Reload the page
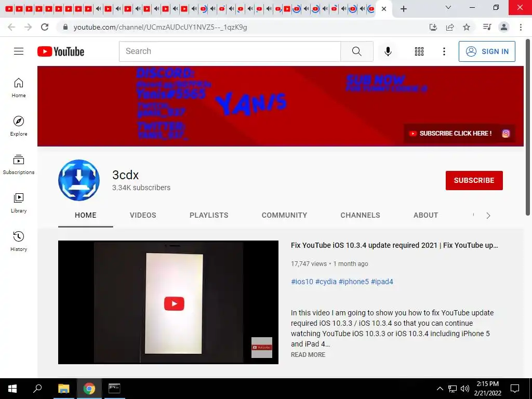 45,27
